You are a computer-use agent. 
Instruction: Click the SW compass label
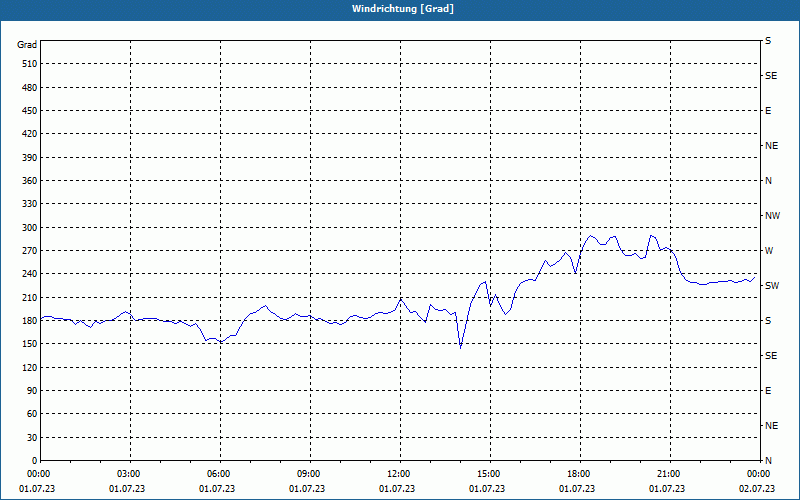[x=772, y=286]
